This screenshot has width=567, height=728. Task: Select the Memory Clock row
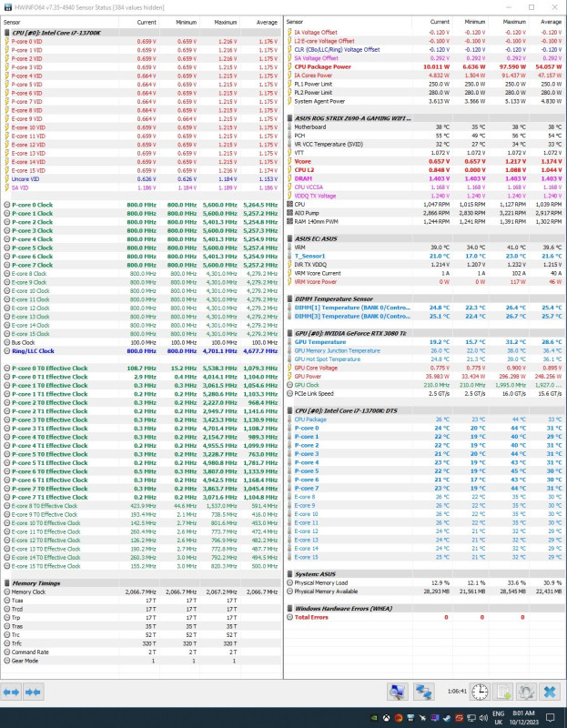[x=141, y=592]
